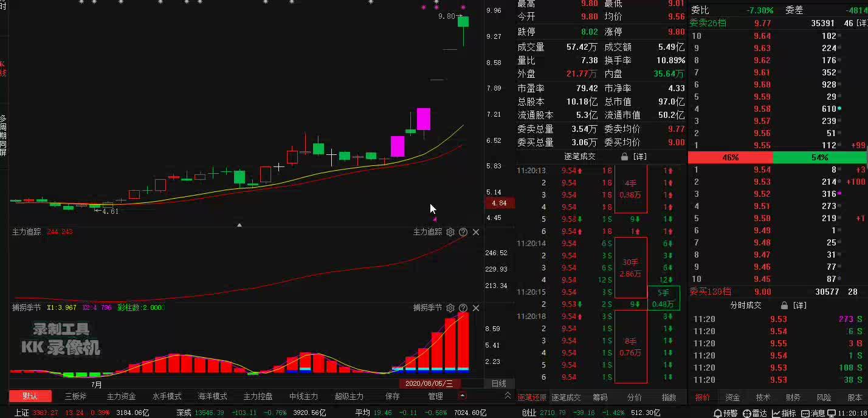
Task: Switch to the 筹码 tab
Action: [x=600, y=397]
